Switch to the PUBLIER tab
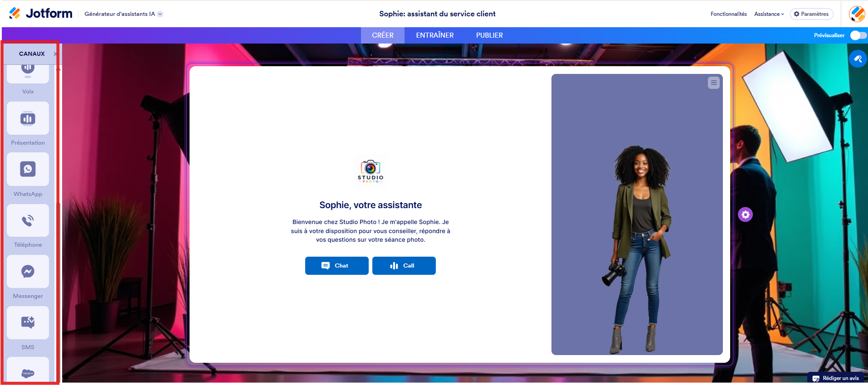 click(x=489, y=35)
